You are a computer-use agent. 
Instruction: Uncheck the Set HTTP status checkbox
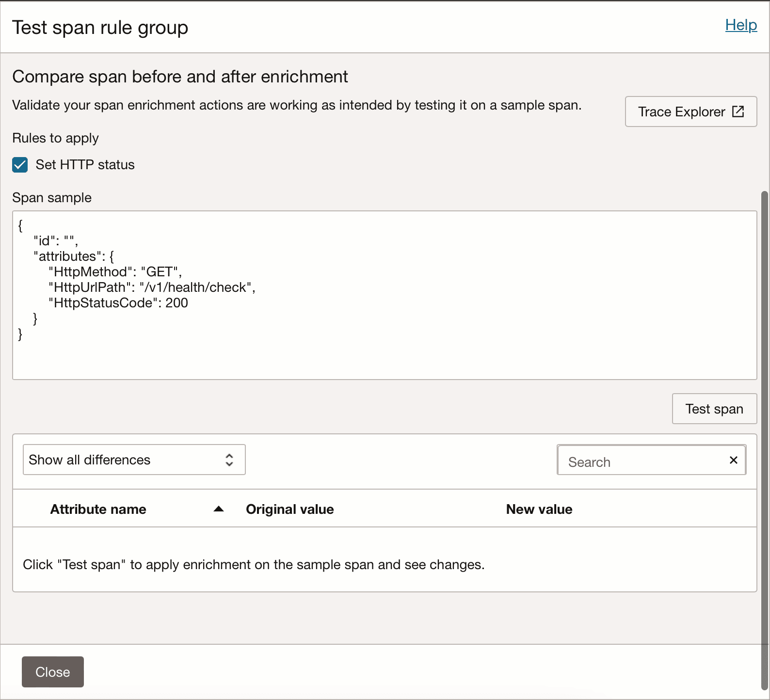pyautogui.click(x=20, y=165)
